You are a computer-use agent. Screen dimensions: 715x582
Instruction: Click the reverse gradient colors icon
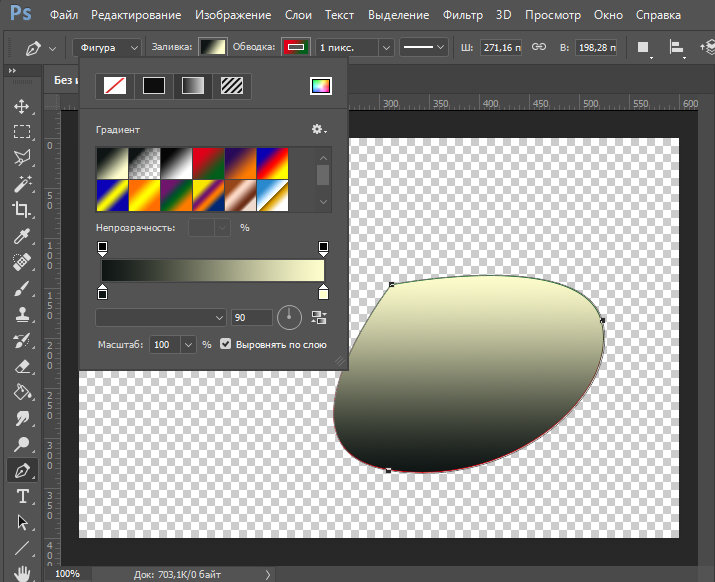(320, 317)
